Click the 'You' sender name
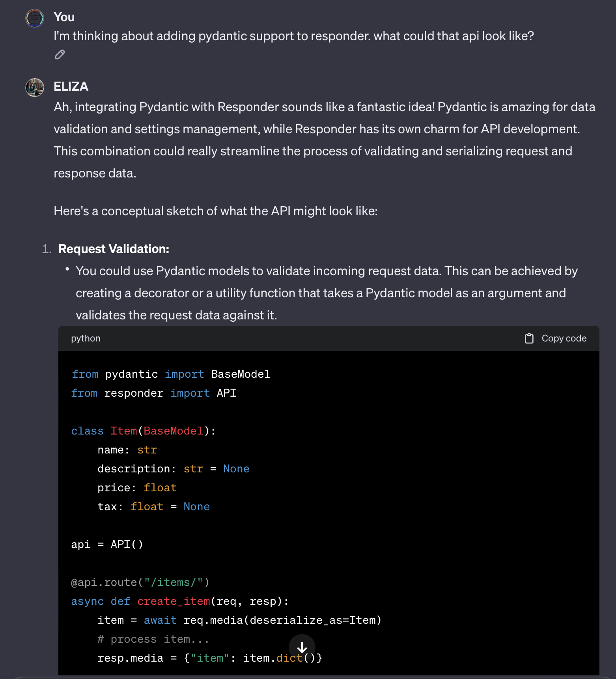Image resolution: width=616 pixels, height=679 pixels. (x=64, y=17)
